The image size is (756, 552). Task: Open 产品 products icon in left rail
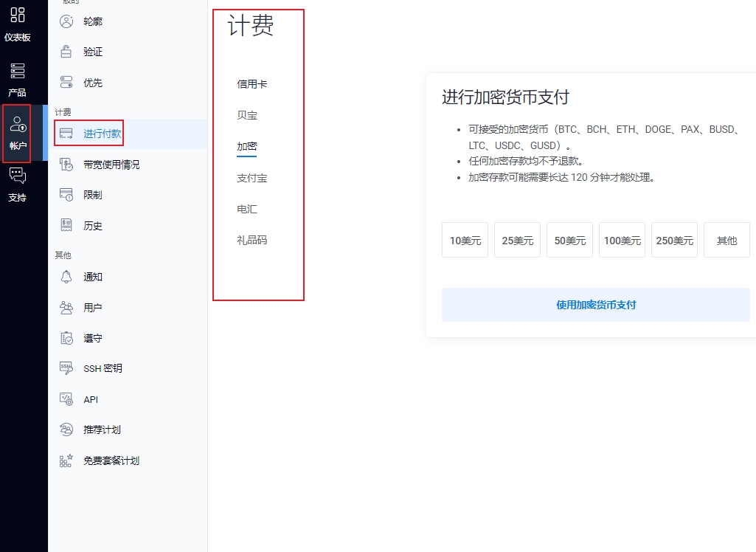[18, 71]
